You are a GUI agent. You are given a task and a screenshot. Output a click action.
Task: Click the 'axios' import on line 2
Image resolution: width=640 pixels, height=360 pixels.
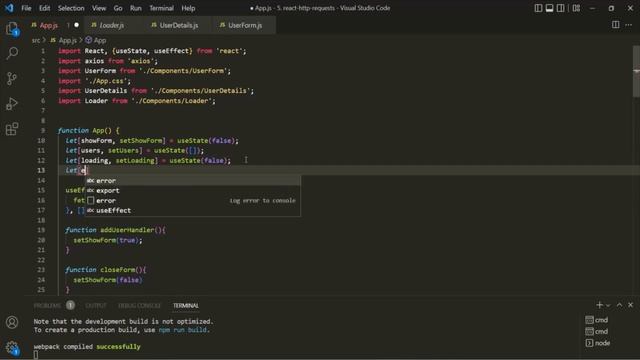pyautogui.click(x=94, y=61)
